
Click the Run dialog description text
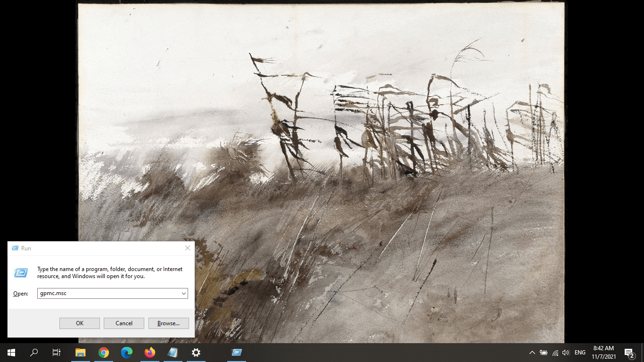[110, 272]
